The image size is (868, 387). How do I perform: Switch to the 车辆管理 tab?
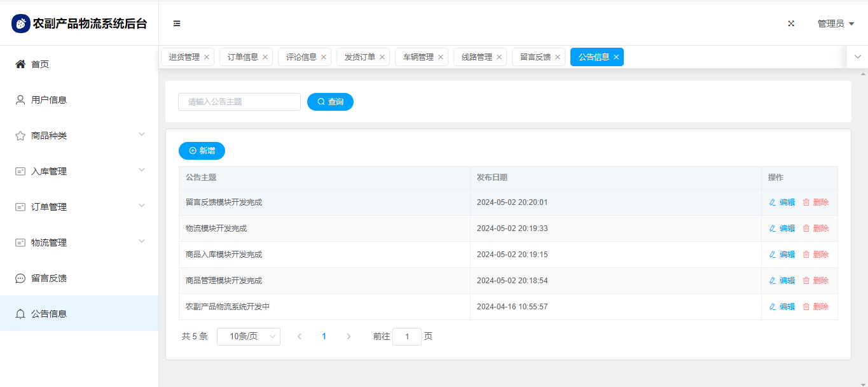point(418,57)
